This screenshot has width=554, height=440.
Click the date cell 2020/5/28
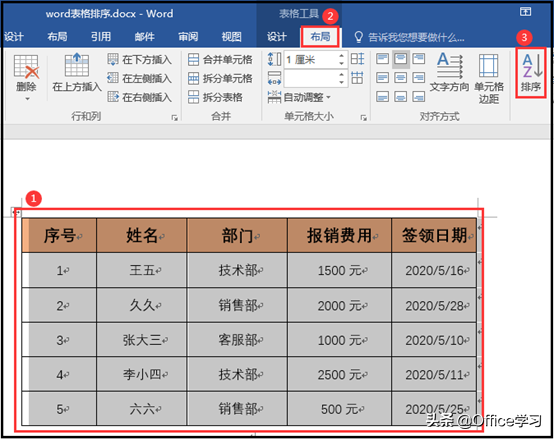tap(434, 305)
